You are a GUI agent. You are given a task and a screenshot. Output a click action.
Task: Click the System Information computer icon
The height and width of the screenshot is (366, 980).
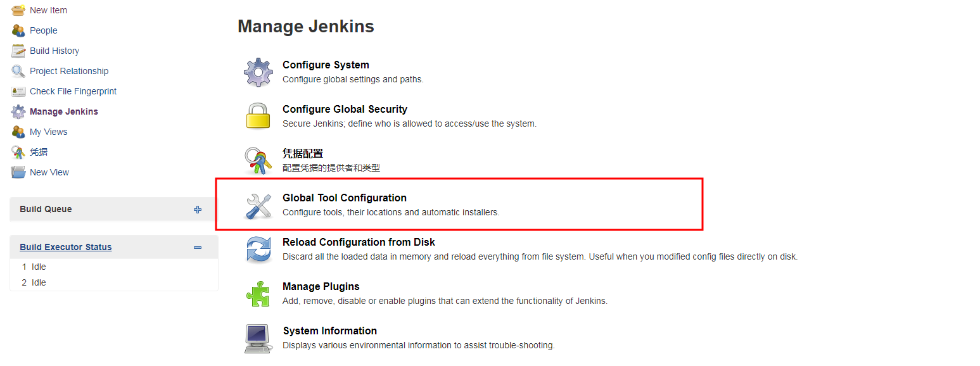[258, 338]
